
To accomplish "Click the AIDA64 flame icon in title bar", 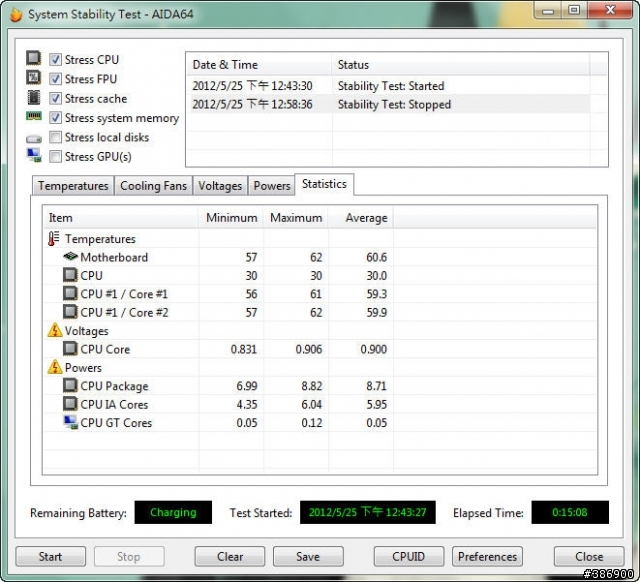I will pyautogui.click(x=16, y=15).
